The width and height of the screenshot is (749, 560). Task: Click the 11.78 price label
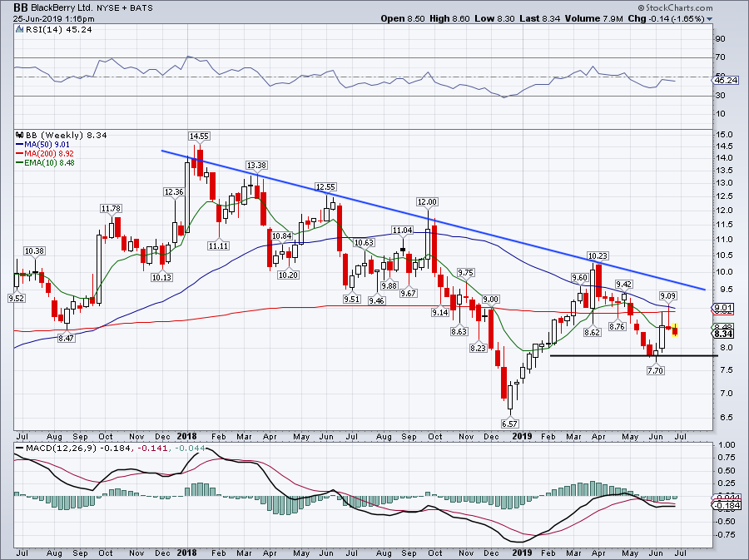click(x=111, y=209)
